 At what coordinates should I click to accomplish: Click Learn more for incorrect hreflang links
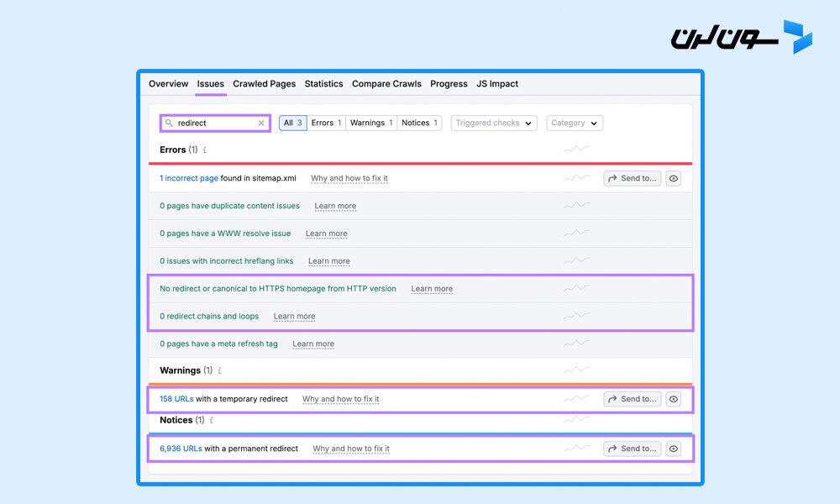tap(329, 261)
